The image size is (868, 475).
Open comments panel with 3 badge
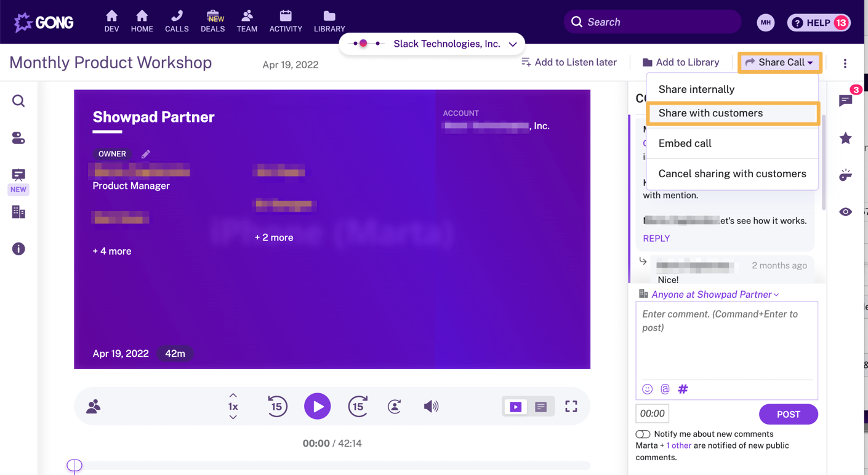[846, 100]
